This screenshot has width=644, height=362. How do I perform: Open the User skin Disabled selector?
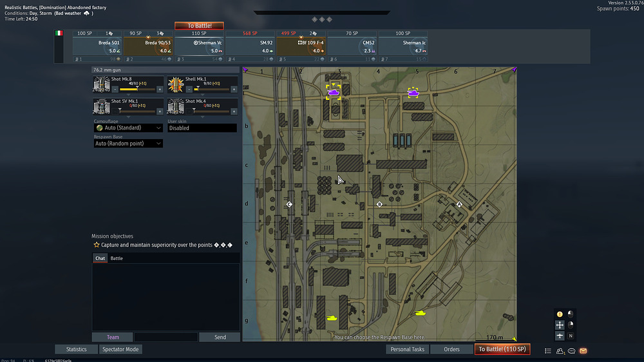[202, 128]
